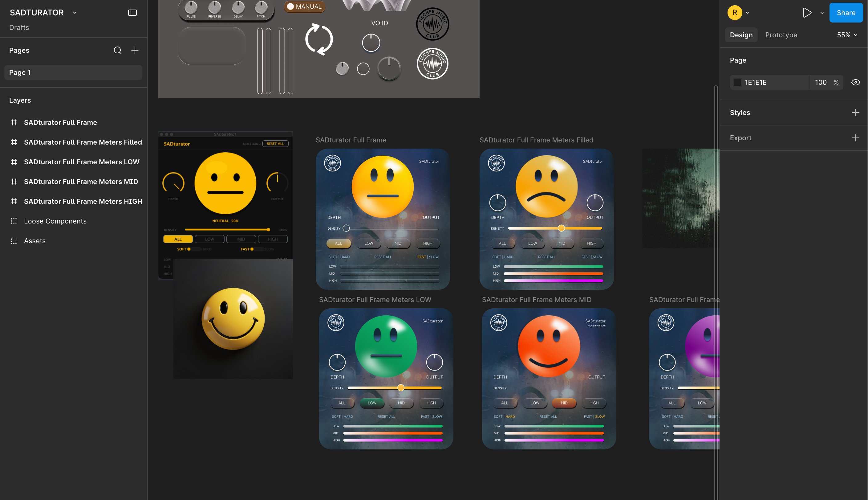Click the frame icon beside SADturator Full Frame

(14, 123)
